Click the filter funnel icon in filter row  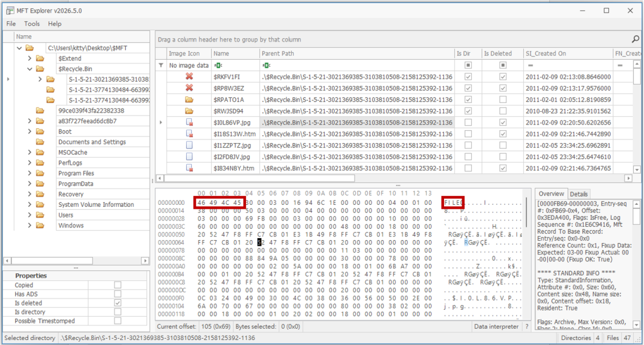coord(161,65)
